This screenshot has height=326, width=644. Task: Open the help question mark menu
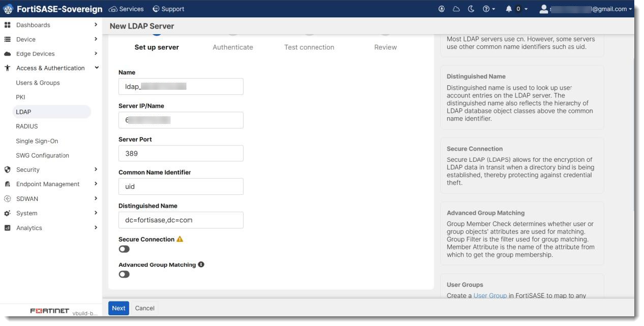coord(489,9)
